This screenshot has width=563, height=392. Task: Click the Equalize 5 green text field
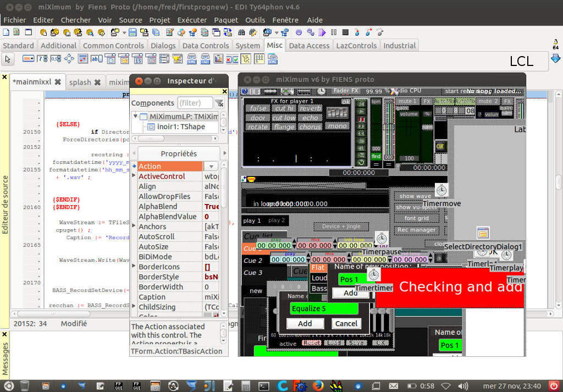point(324,308)
